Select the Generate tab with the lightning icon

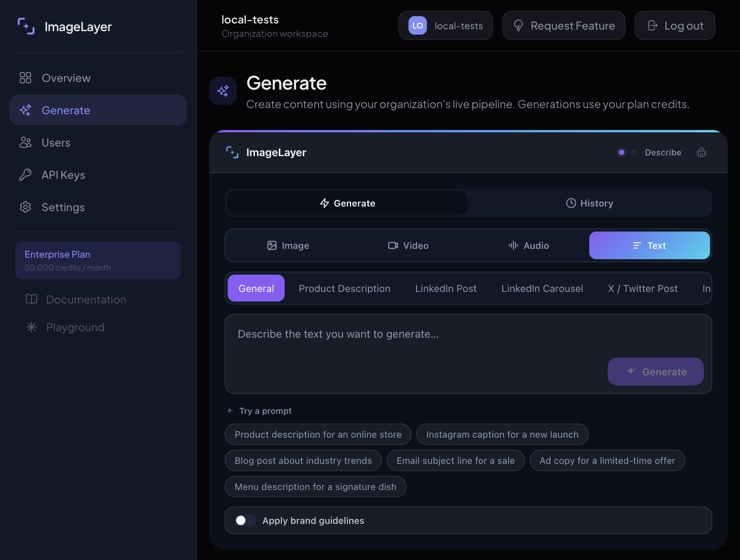pos(347,203)
